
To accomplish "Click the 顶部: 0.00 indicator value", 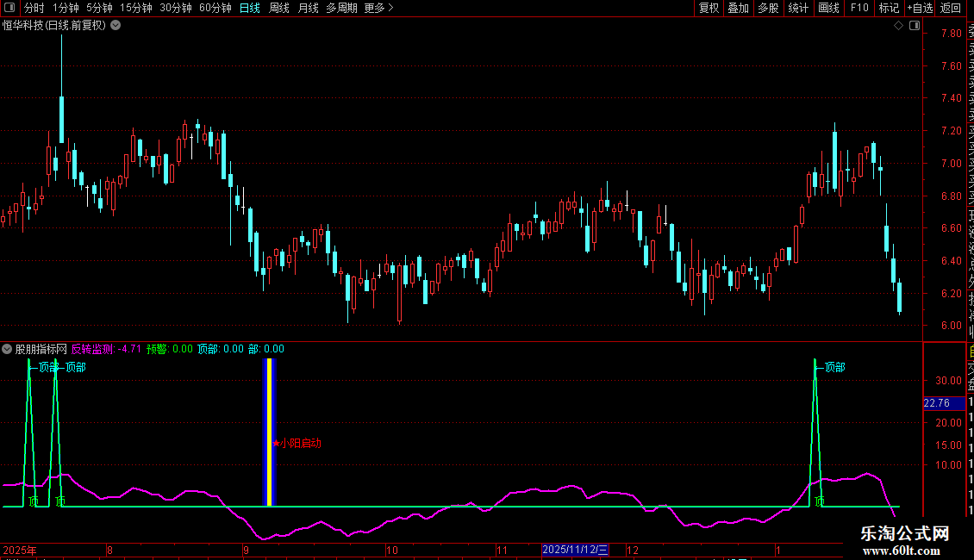I will [x=221, y=349].
